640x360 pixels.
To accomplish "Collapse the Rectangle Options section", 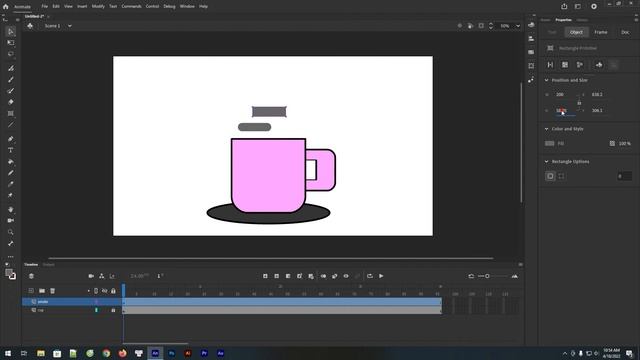I will [x=547, y=162].
